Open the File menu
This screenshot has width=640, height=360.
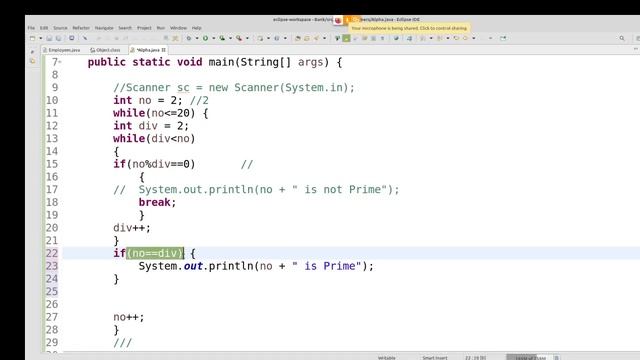coord(31,28)
